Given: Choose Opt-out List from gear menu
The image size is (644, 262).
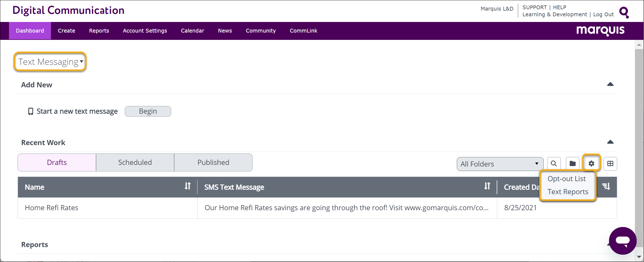Looking at the screenshot, I should coord(566,179).
